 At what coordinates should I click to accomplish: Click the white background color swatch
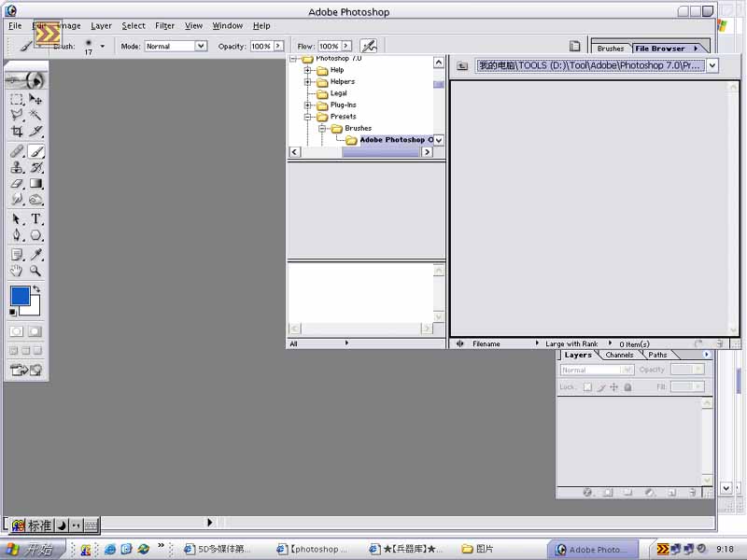point(34,308)
